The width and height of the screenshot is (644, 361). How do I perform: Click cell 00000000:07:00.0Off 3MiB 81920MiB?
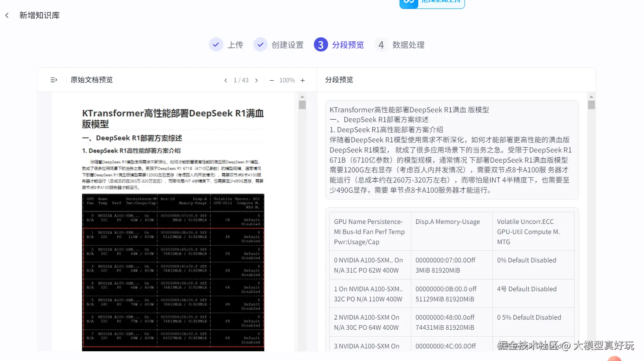(452, 265)
